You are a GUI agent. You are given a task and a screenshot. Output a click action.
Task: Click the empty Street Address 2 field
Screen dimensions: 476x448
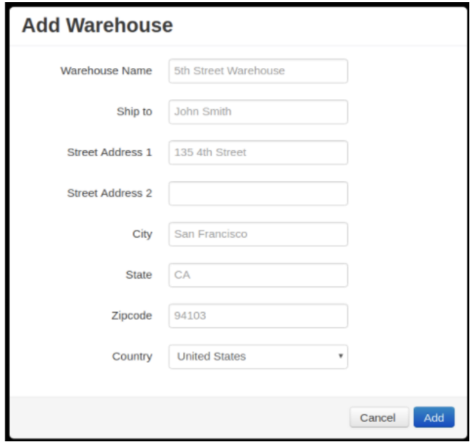(x=258, y=194)
